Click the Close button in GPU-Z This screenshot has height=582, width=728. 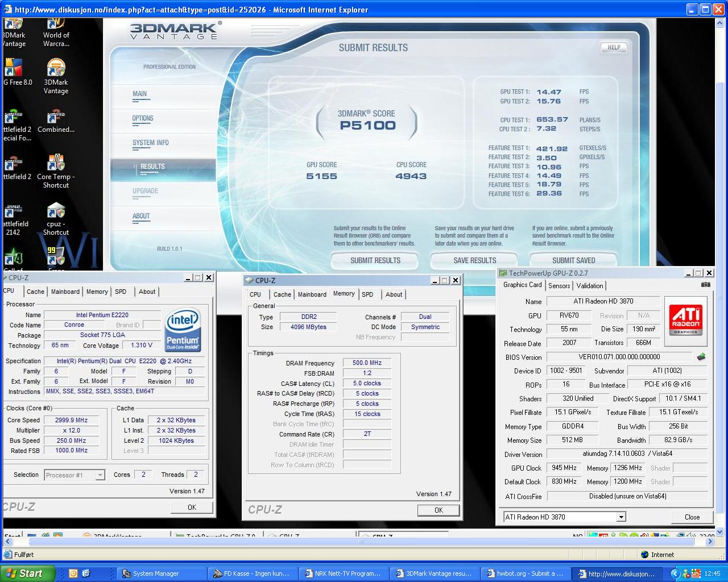(692, 517)
